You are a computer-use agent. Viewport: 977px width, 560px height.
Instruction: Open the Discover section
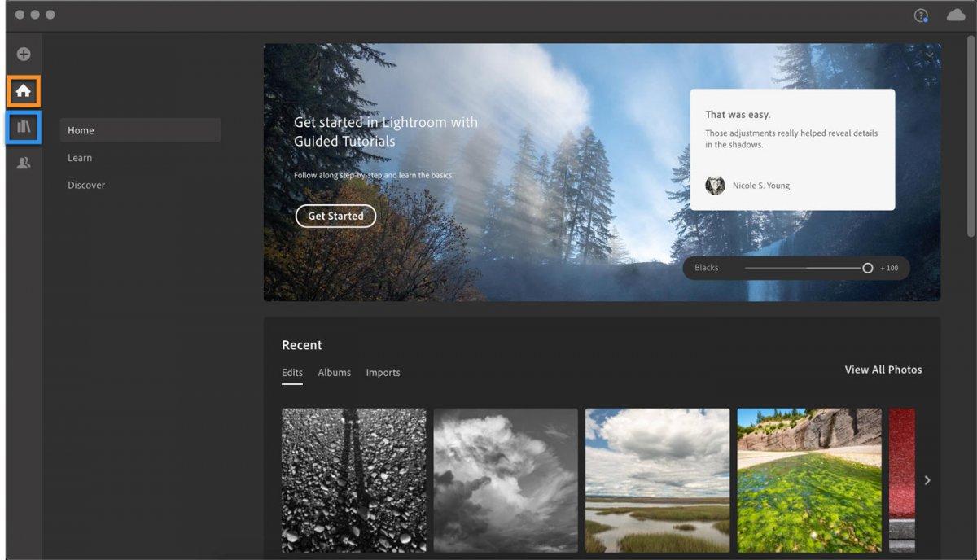[x=85, y=185]
